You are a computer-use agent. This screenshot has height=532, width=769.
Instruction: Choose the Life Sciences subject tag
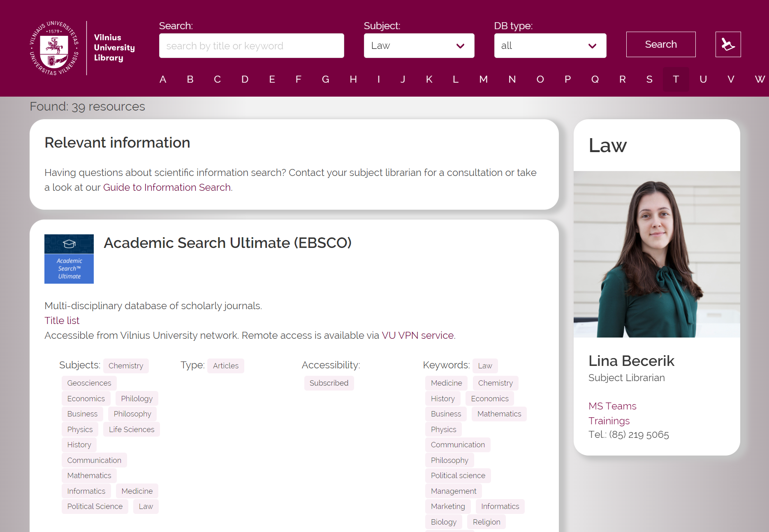click(131, 430)
